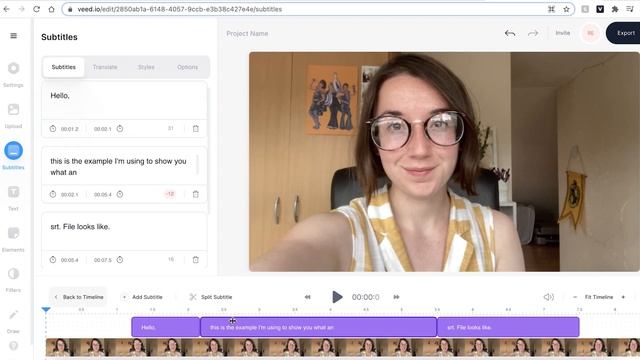Select the "srt. File looks like." timeline clip
Image resolution: width=640 pixels, height=360 pixels.
[508, 327]
